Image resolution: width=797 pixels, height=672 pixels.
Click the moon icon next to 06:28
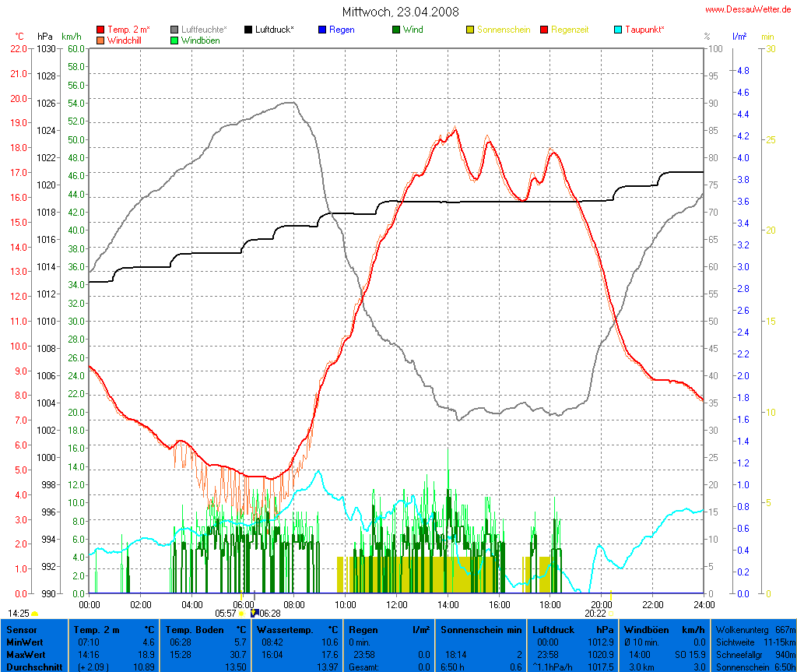(x=255, y=614)
